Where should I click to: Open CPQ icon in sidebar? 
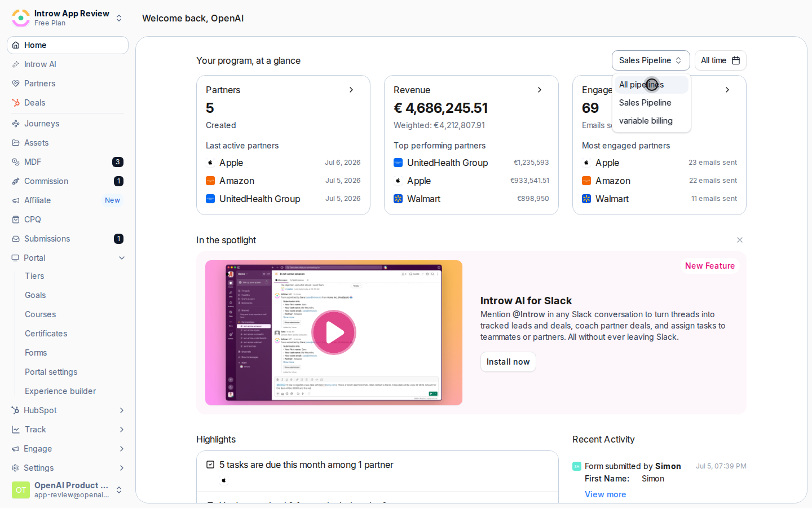click(16, 220)
